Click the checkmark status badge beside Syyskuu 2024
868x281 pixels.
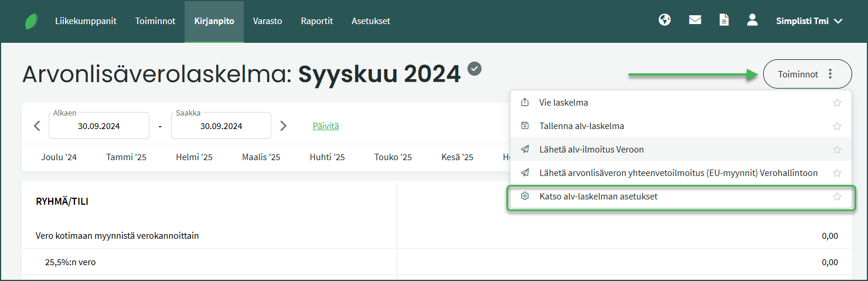[x=474, y=69]
